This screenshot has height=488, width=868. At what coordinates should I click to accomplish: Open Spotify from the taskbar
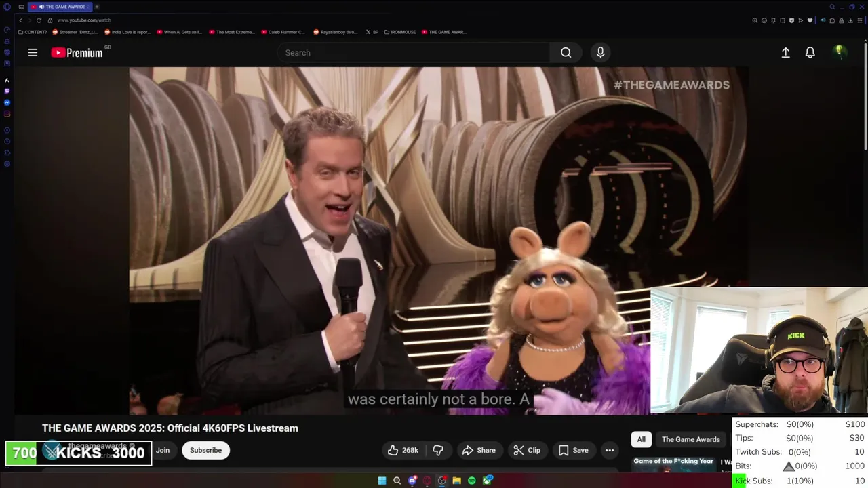tap(472, 481)
